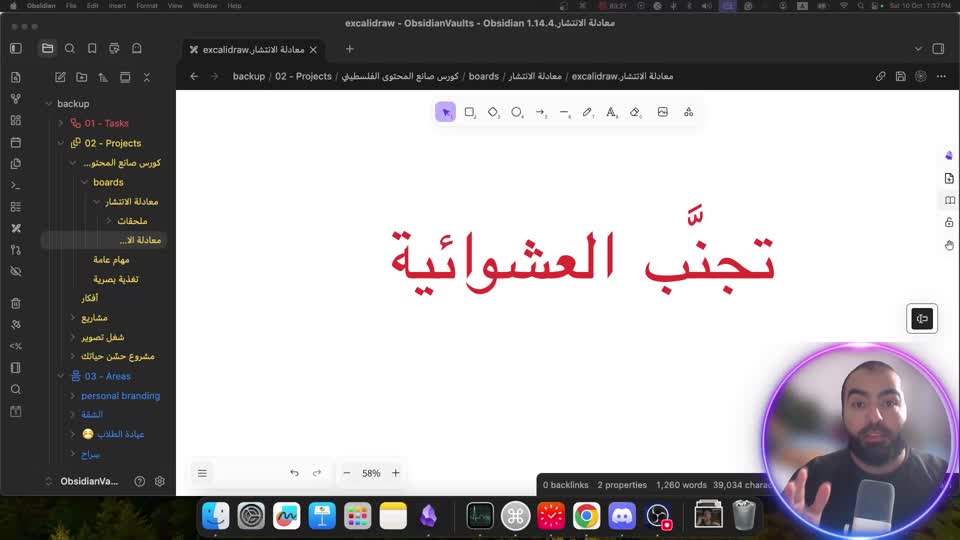Select the Rectangle tool
This screenshot has width=960, height=540.
tap(470, 112)
